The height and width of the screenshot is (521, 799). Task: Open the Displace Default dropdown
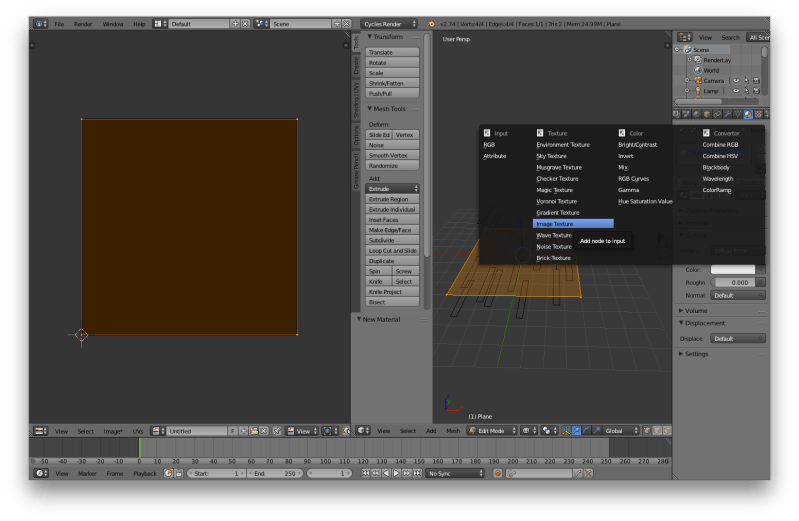736,338
